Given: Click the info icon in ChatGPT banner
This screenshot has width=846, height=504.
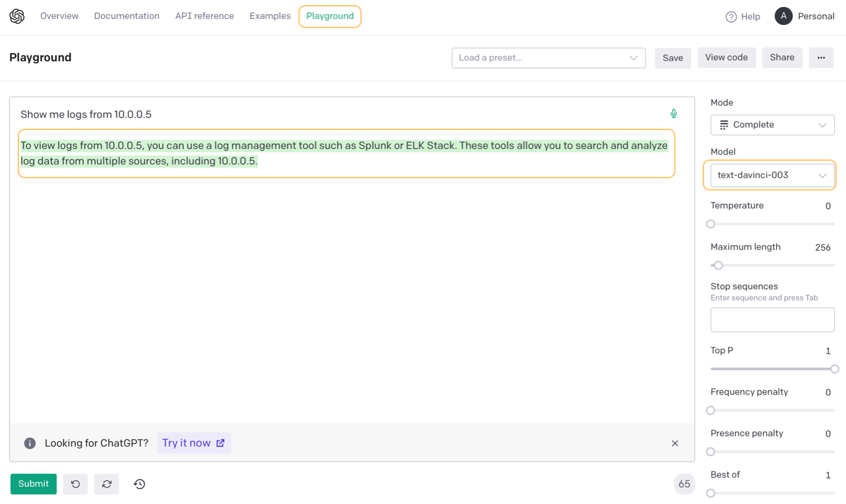Looking at the screenshot, I should coord(30,443).
